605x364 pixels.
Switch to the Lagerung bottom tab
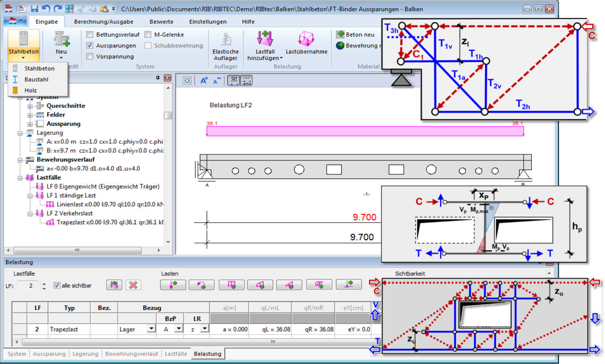tap(85, 354)
